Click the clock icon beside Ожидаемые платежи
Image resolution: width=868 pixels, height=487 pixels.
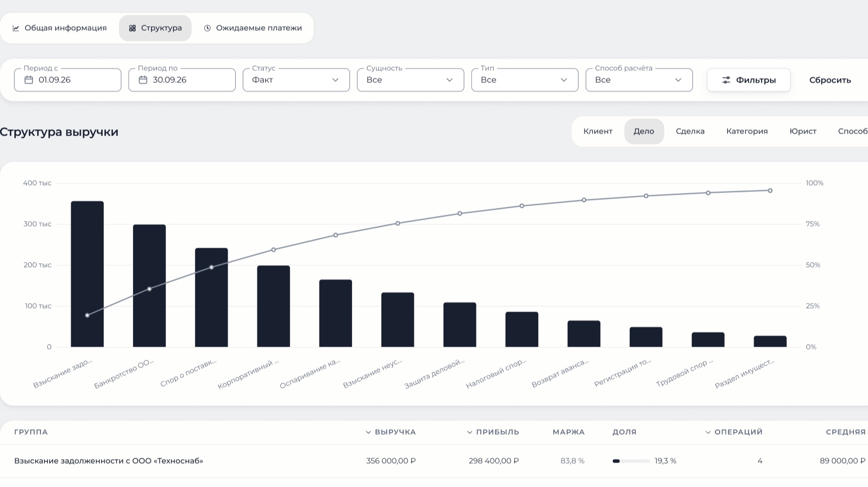pos(207,28)
